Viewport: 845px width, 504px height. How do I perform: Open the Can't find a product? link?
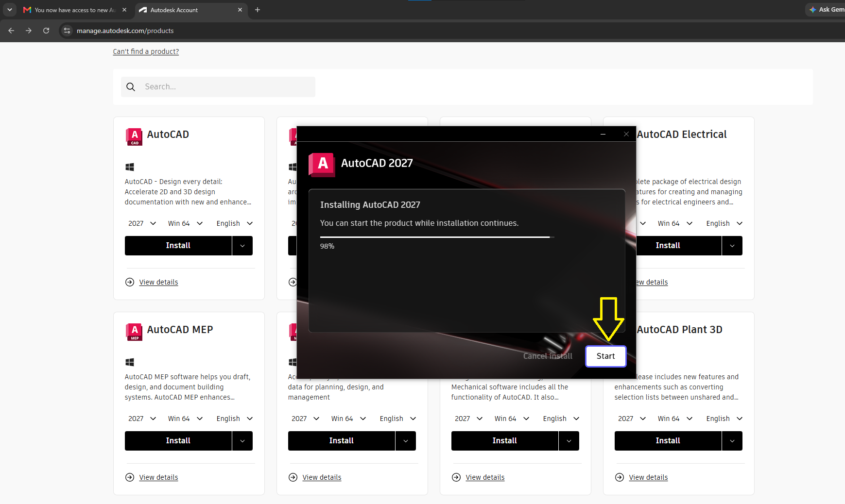tap(146, 51)
